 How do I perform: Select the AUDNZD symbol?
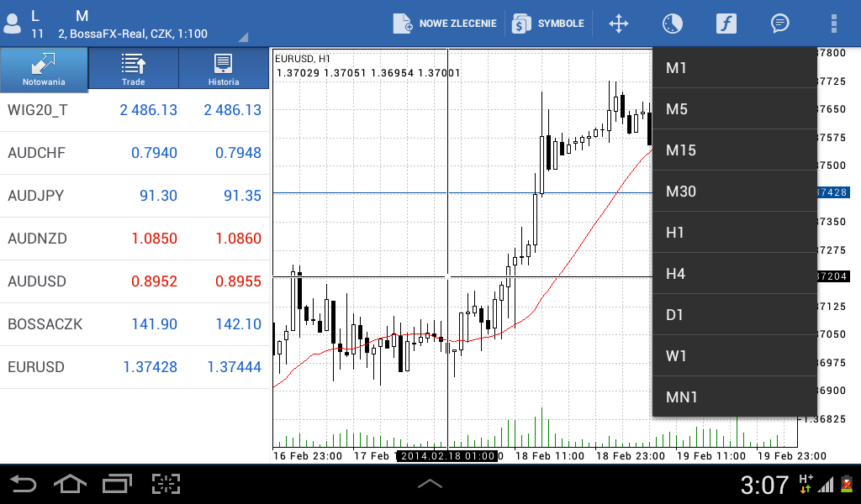(x=37, y=239)
